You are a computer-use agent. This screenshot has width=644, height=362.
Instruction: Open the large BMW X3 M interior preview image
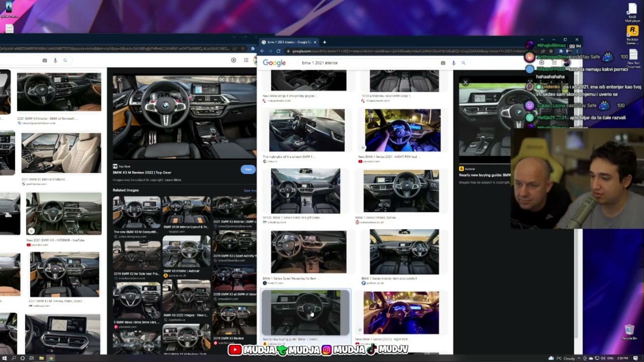tap(184, 117)
